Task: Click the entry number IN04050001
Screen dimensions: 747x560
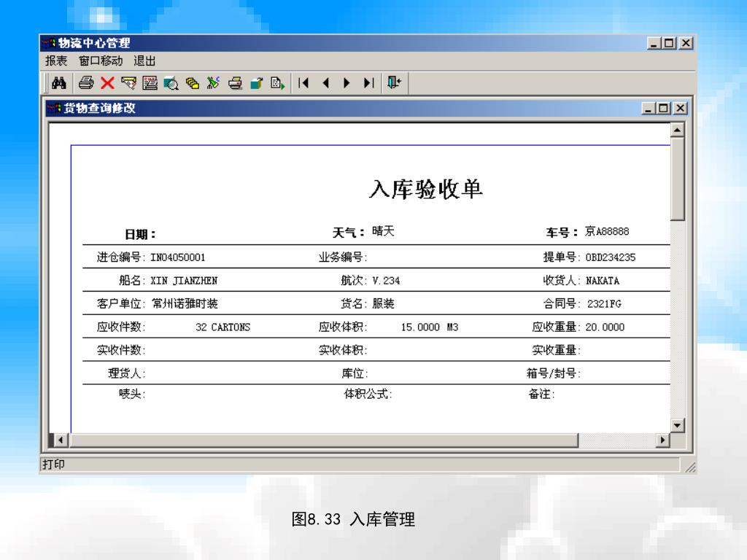Action: tap(178, 257)
